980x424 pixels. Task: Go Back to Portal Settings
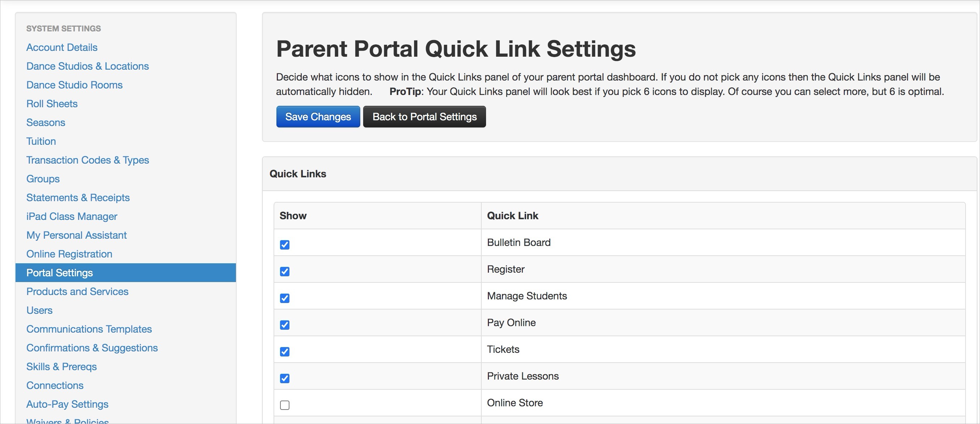[424, 117]
